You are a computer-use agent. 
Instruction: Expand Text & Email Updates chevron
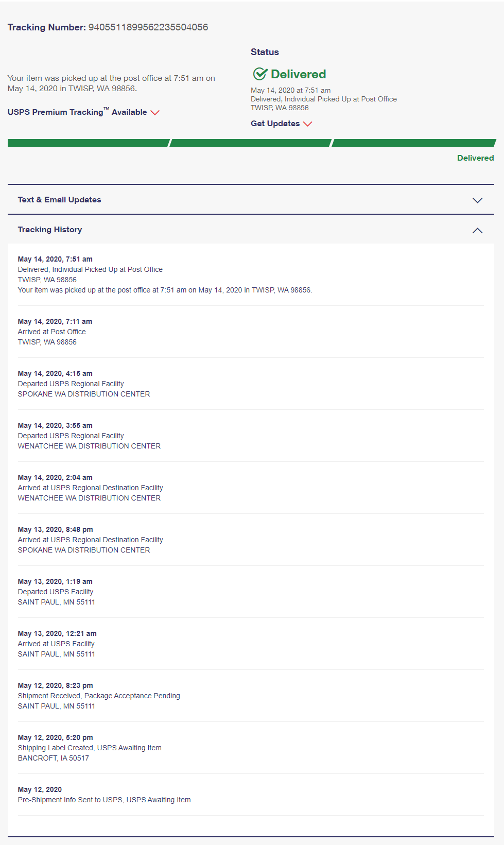pyautogui.click(x=478, y=200)
